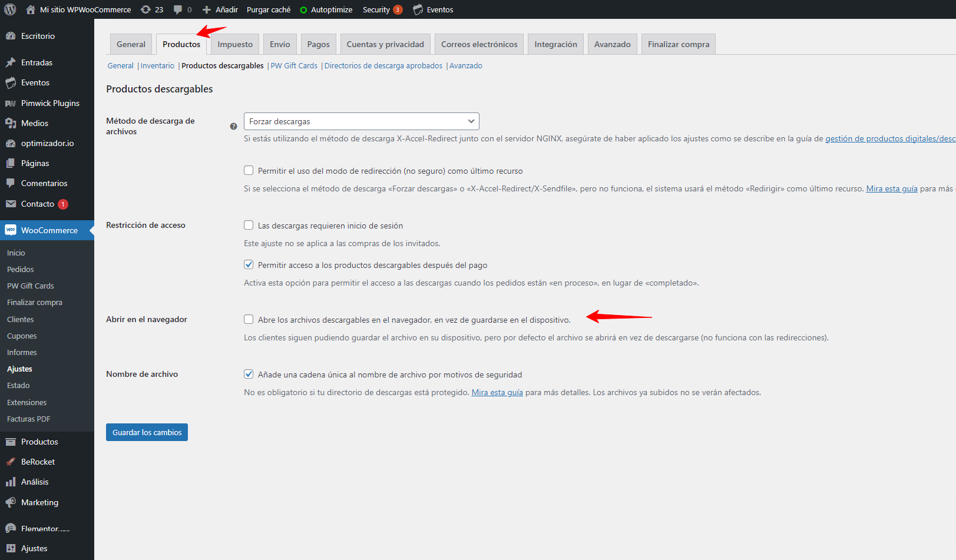Uncheck Permitir acceso después del pago
Screen dimensions: 956x560
249,264
